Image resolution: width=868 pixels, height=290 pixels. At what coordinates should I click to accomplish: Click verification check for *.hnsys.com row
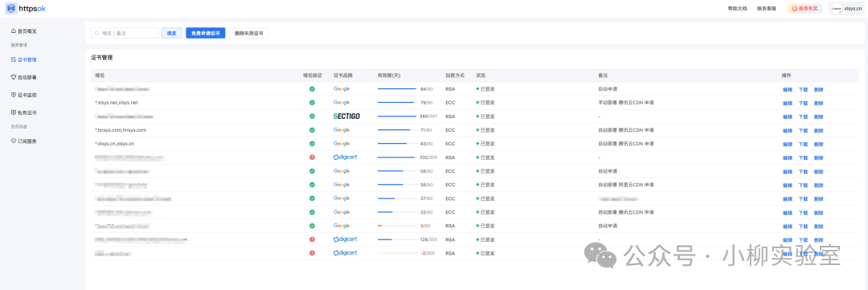pos(312,130)
